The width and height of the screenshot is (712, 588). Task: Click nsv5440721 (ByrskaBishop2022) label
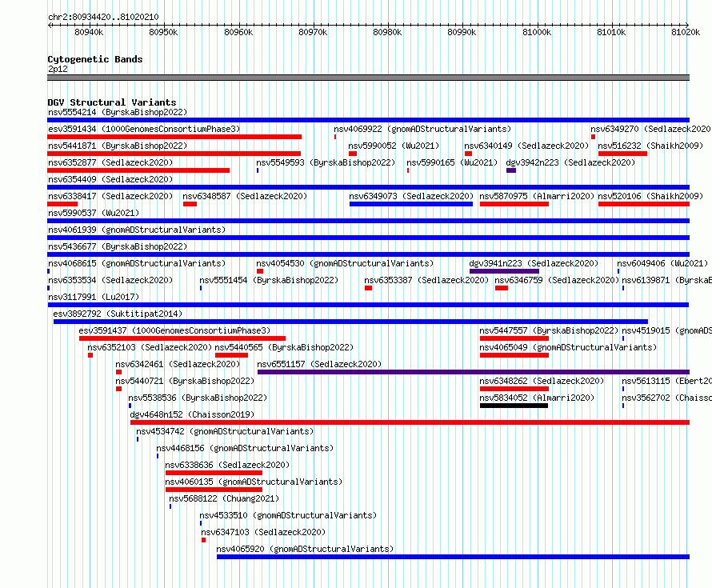tap(185, 381)
